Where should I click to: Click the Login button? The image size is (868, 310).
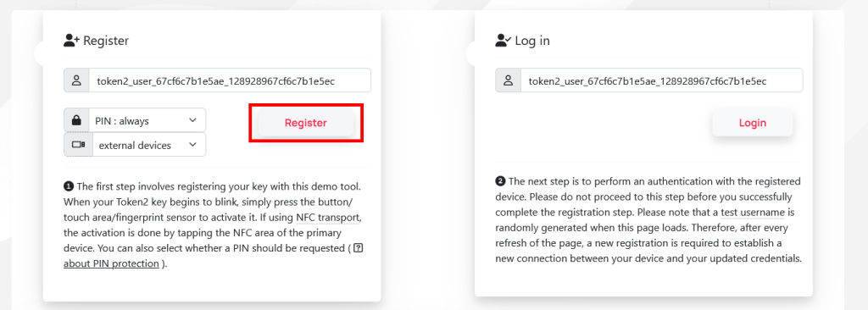click(753, 123)
